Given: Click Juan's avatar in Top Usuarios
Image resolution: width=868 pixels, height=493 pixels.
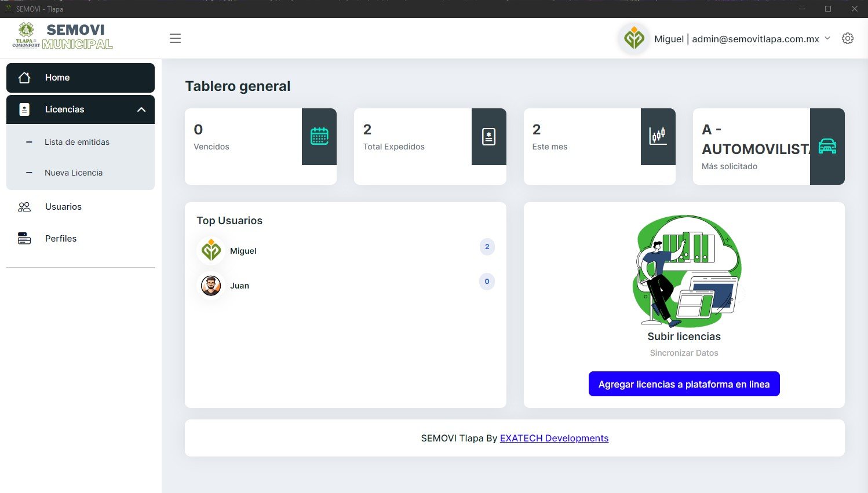Looking at the screenshot, I should 211,286.
